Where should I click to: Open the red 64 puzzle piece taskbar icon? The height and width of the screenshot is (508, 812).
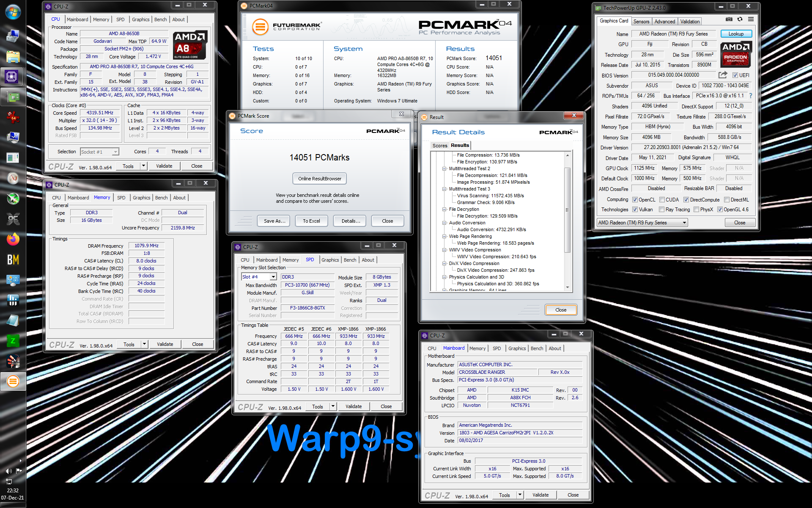click(x=13, y=118)
